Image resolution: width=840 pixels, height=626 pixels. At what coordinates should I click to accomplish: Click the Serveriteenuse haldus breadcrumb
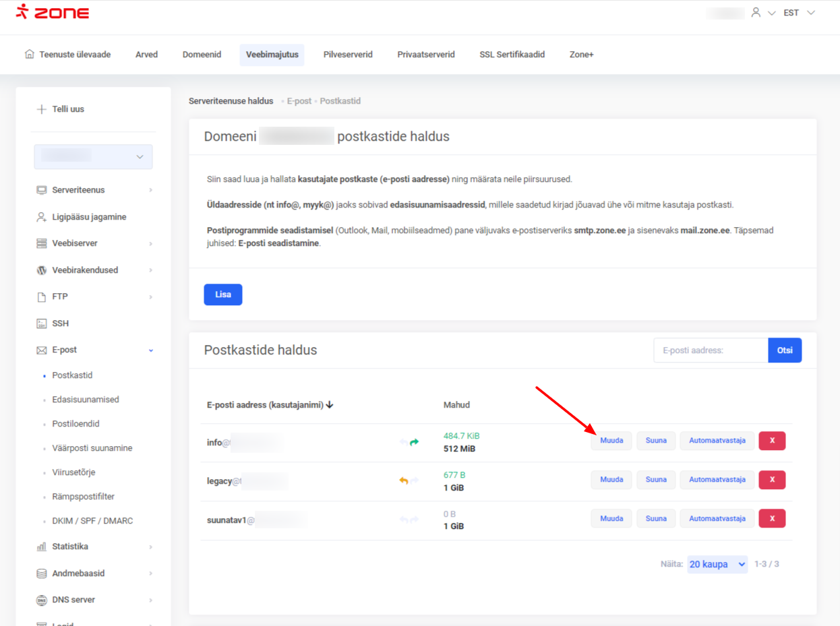[x=231, y=101]
